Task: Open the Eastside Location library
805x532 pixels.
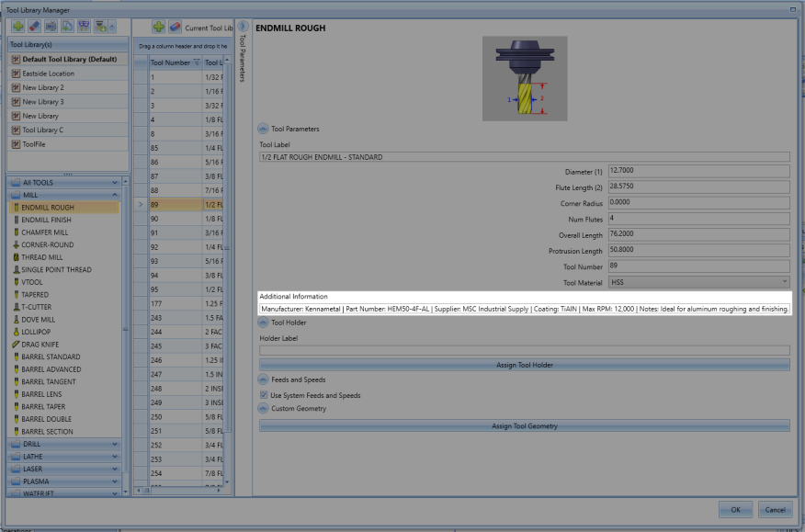Action: tap(49, 74)
